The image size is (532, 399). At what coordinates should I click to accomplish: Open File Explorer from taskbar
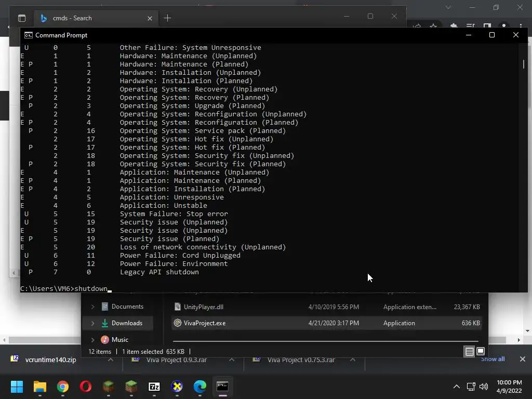[x=39, y=387]
